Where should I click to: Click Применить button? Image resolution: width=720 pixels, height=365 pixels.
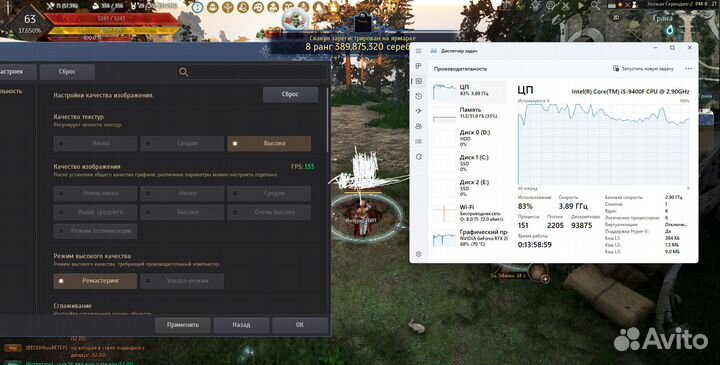coord(183,325)
